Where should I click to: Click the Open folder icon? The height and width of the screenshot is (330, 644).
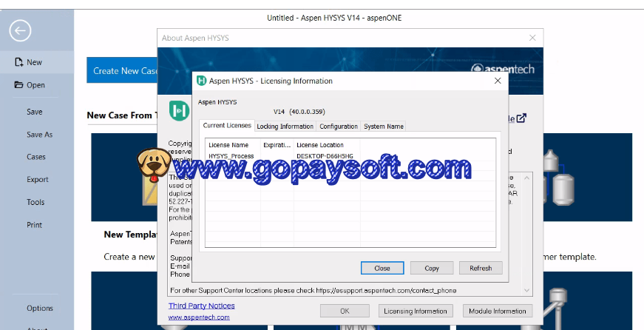18,84
